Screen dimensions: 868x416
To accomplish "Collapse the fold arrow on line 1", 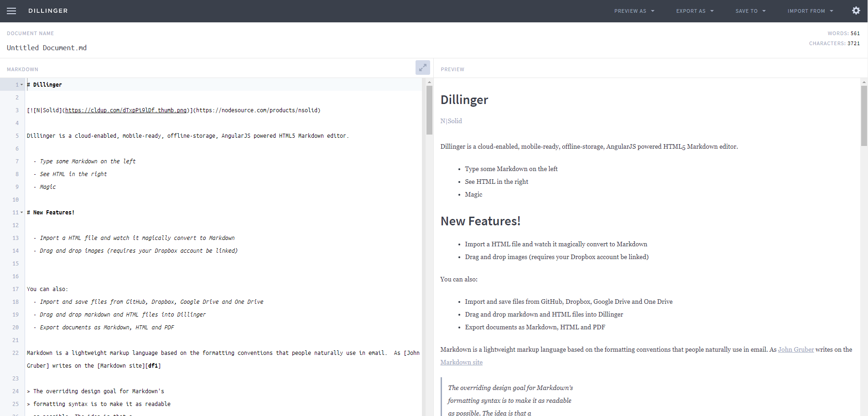I will pos(21,84).
